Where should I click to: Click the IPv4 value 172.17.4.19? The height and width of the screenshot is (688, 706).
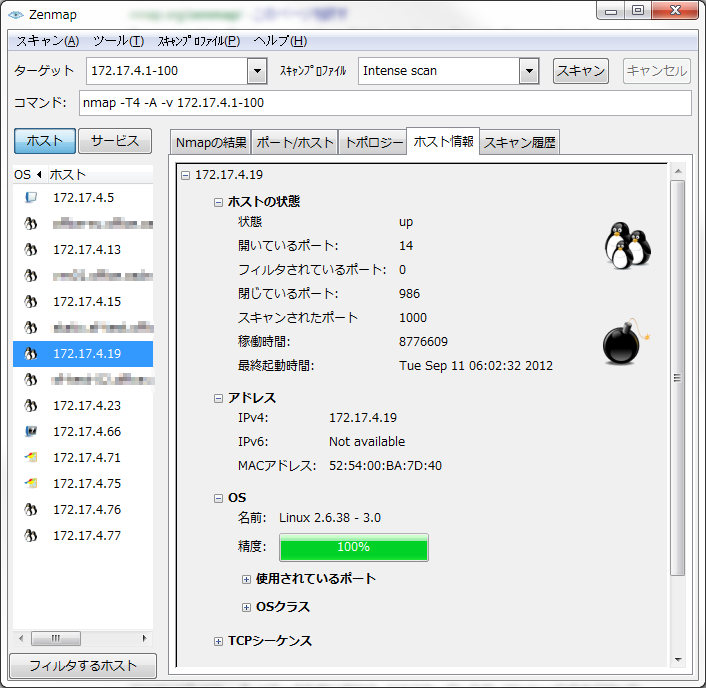click(x=363, y=418)
